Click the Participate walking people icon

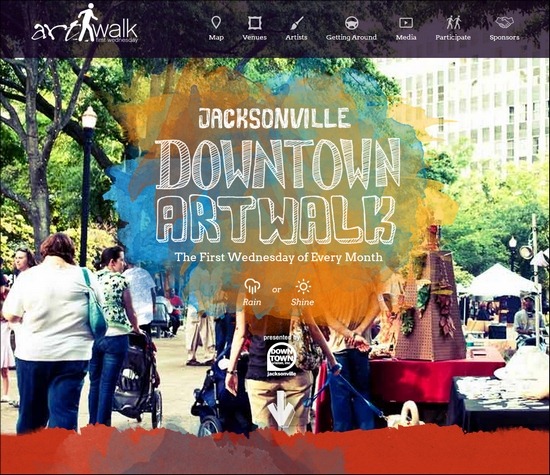(x=453, y=23)
